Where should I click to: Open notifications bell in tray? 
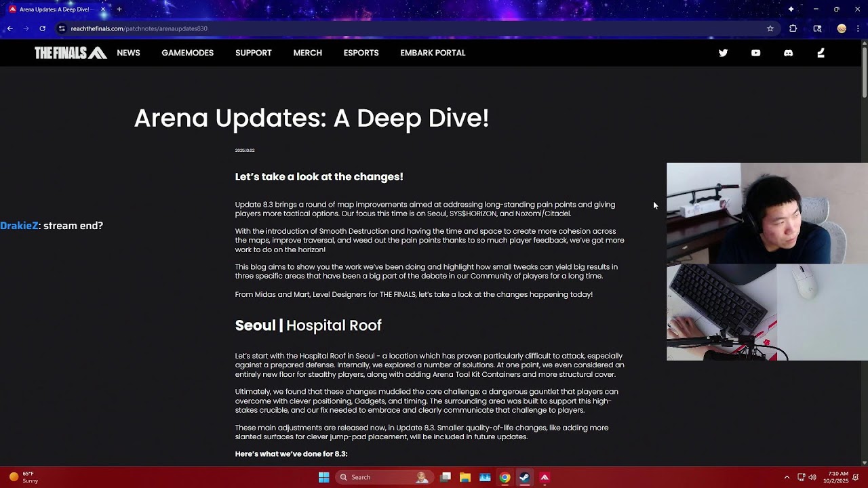856,477
